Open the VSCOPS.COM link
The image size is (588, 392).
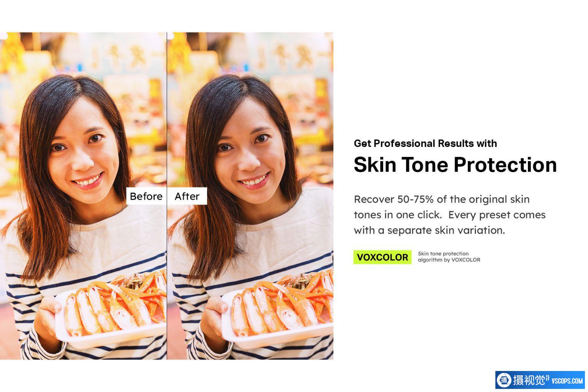[x=567, y=381]
